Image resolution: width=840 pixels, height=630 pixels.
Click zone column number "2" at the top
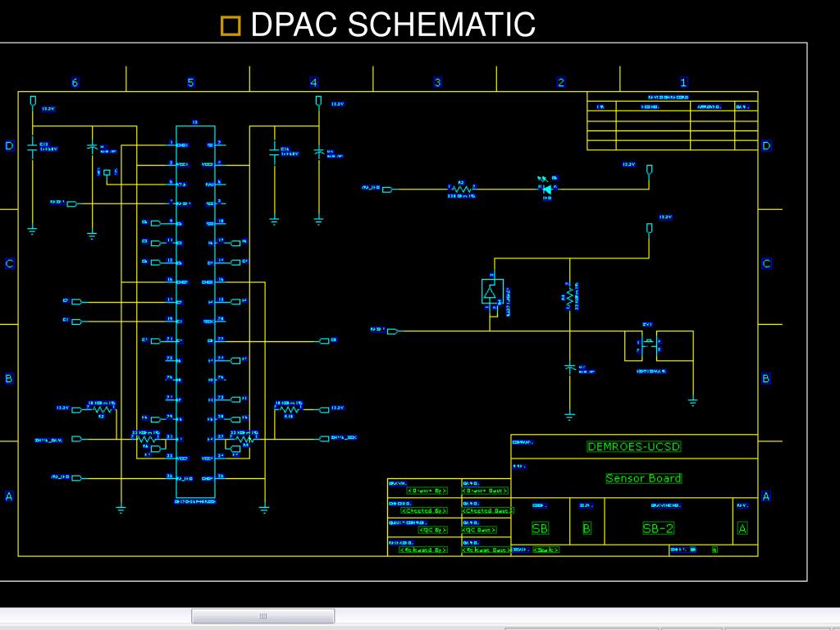[561, 83]
